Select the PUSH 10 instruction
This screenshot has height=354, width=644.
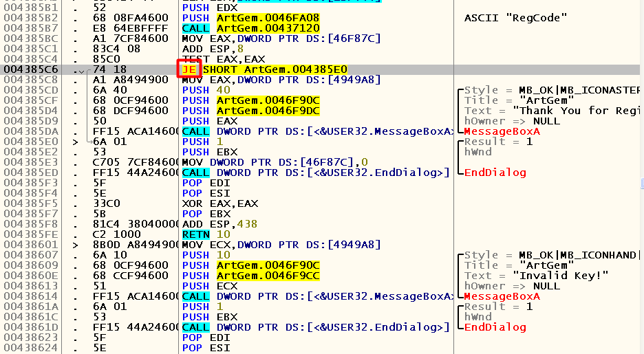(x=206, y=255)
